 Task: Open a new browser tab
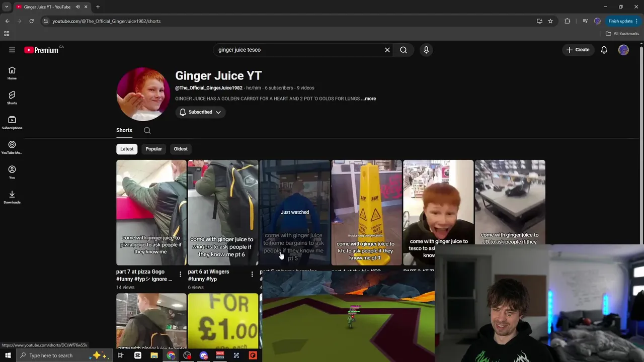click(98, 7)
